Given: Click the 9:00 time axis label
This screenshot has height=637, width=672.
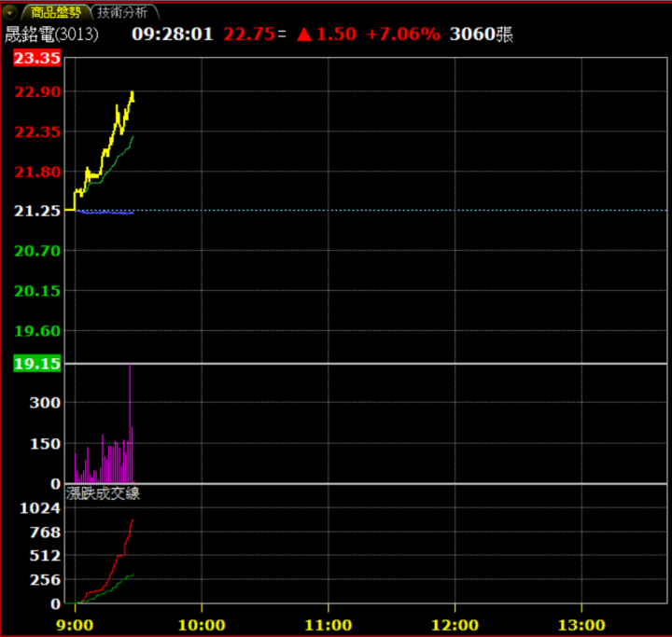Looking at the screenshot, I should (x=75, y=625).
